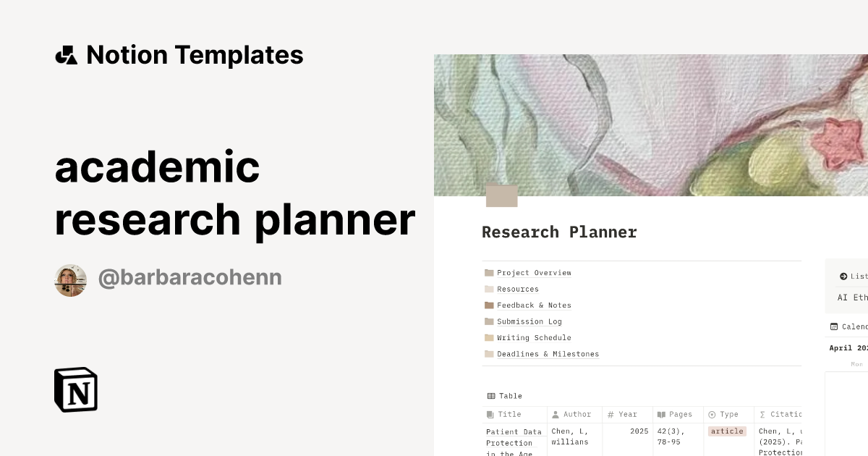Click the calendar icon beside Calendar view
The width and height of the screenshot is (868, 456).
pyautogui.click(x=835, y=326)
